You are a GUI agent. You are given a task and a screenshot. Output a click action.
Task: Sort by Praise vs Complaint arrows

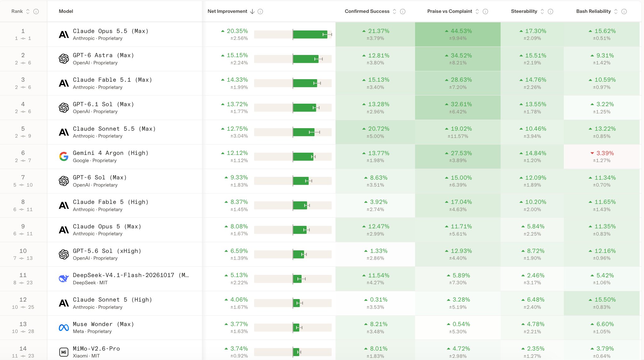[x=477, y=11]
